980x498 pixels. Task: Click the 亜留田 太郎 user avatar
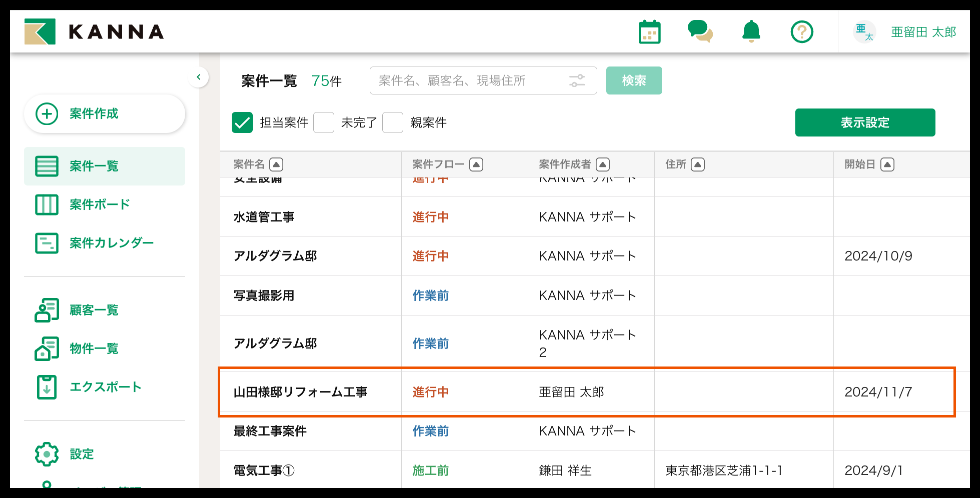[x=864, y=32]
